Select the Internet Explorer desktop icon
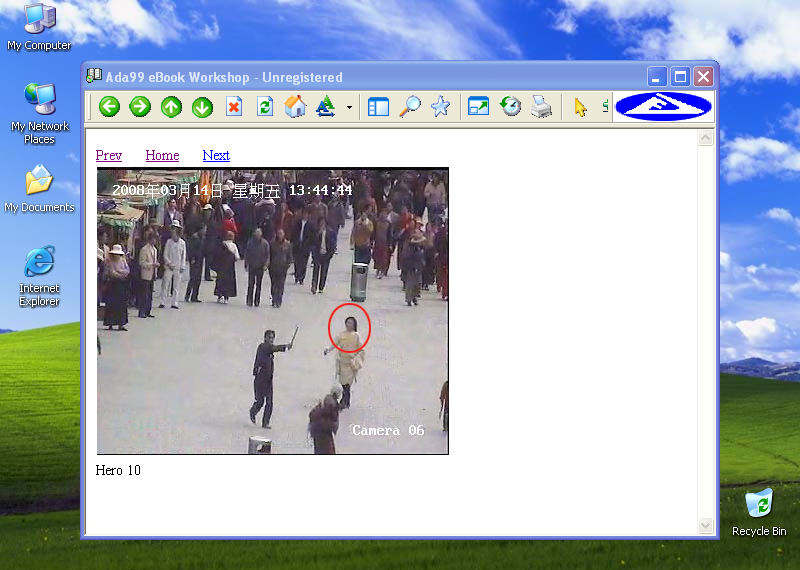The height and width of the screenshot is (570, 800). click(39, 276)
